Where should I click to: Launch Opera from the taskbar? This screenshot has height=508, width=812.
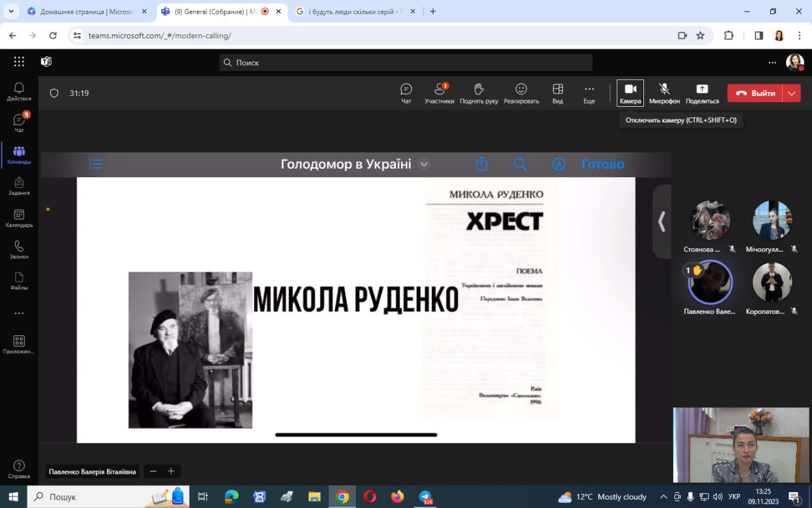(x=370, y=497)
